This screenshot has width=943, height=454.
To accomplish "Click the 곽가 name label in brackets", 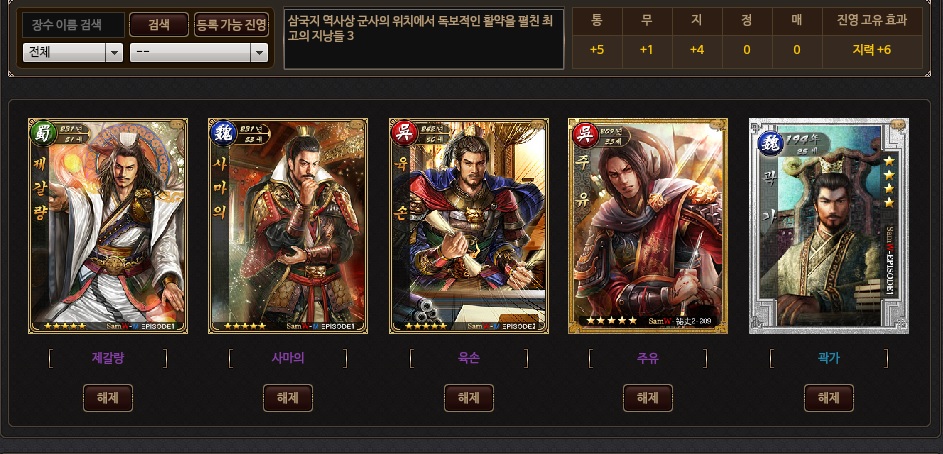I will [829, 358].
